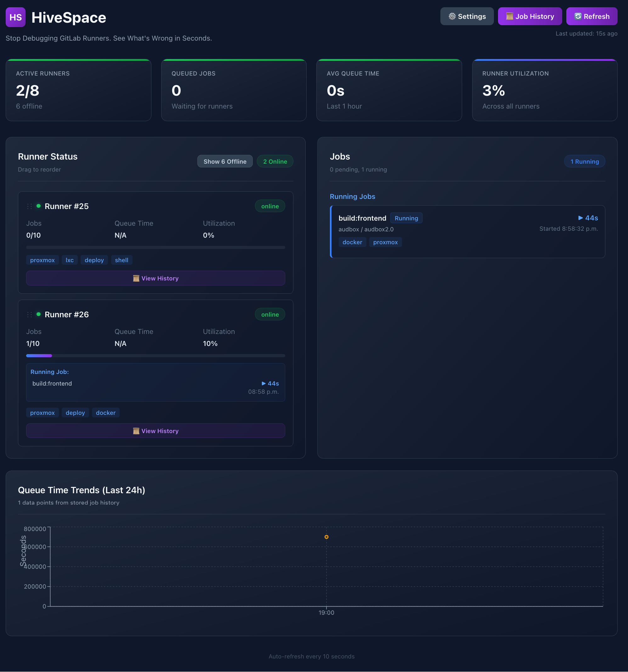This screenshot has width=628, height=672.
Task: Click the orange data point on the queue chart
Action: tap(326, 537)
